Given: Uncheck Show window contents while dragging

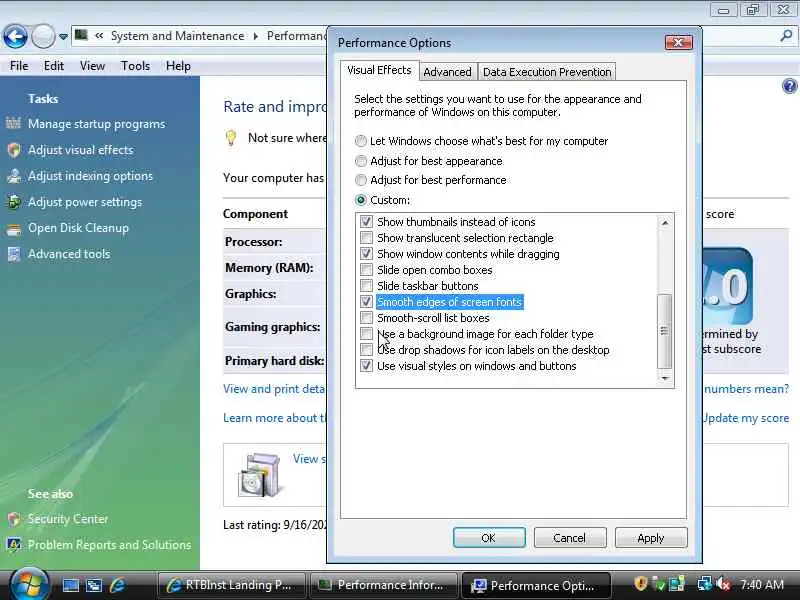Looking at the screenshot, I should [366, 254].
